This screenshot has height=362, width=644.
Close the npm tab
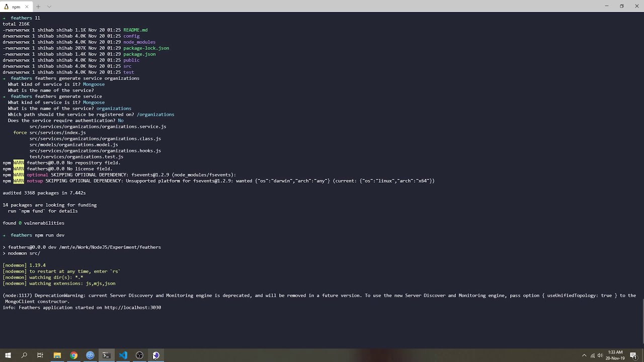(x=27, y=7)
